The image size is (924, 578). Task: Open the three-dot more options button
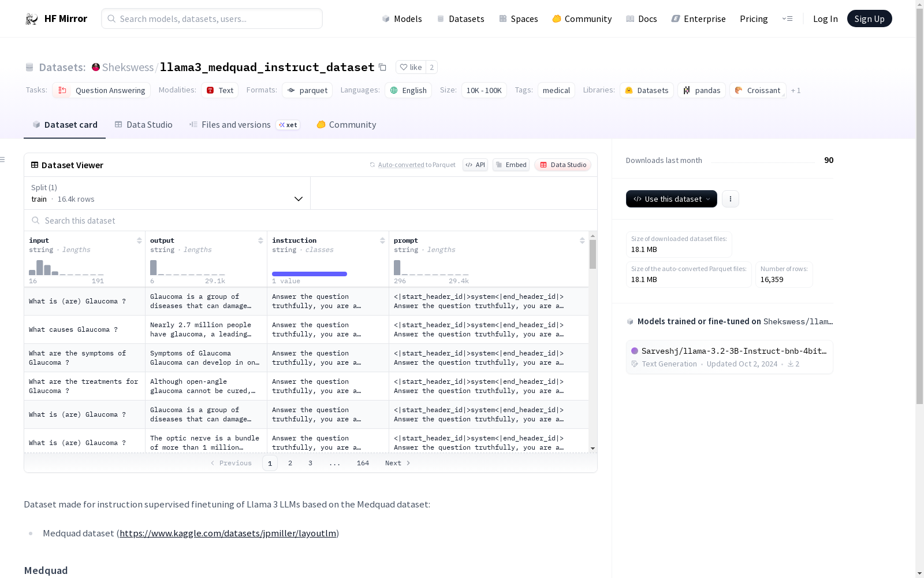731,199
